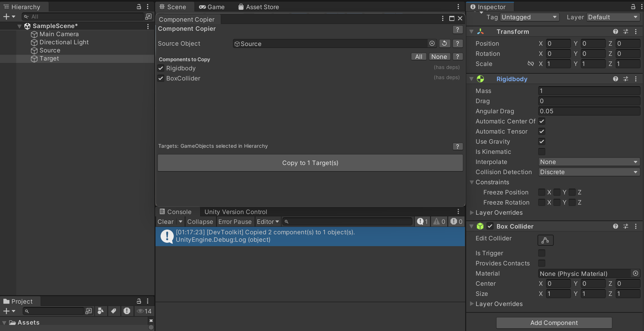Open the Transform component three-dot menu
Viewport: 644px width, 331px height.
pyautogui.click(x=636, y=31)
